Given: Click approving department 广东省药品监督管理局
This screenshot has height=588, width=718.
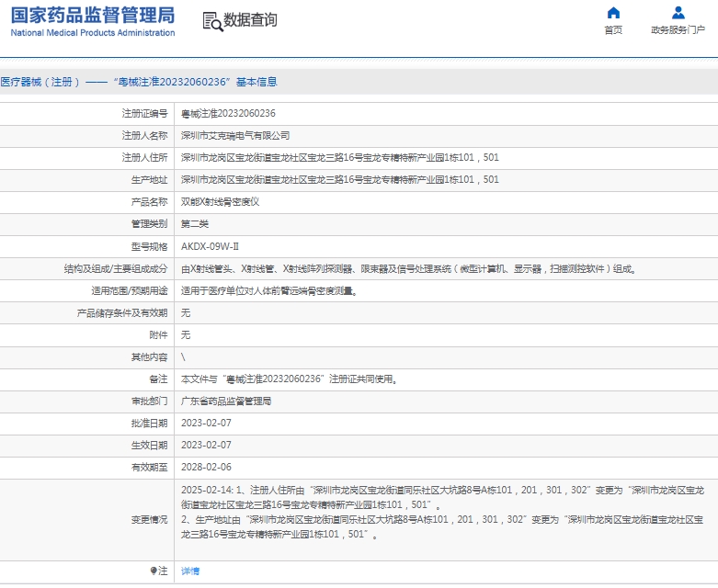Looking at the screenshot, I should 226,401.
